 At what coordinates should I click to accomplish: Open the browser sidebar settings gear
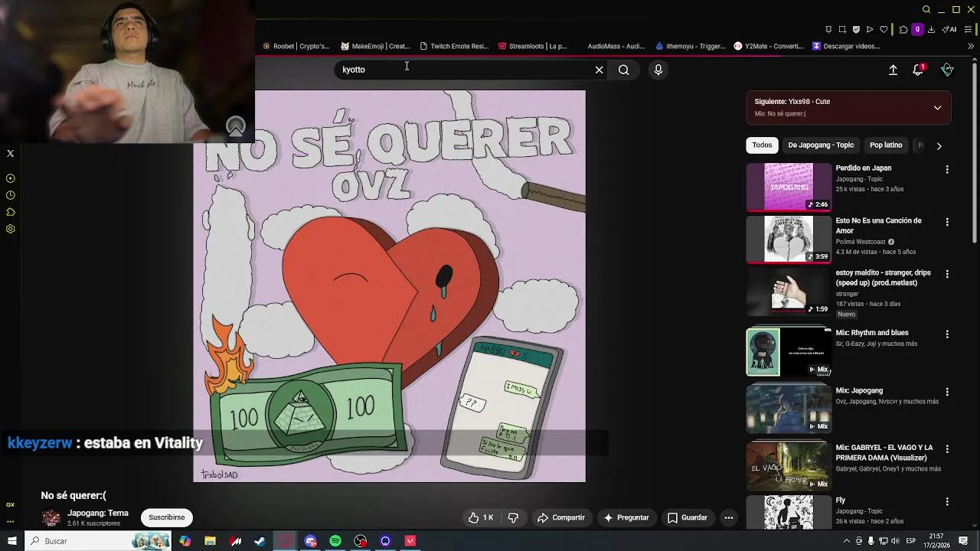11,229
